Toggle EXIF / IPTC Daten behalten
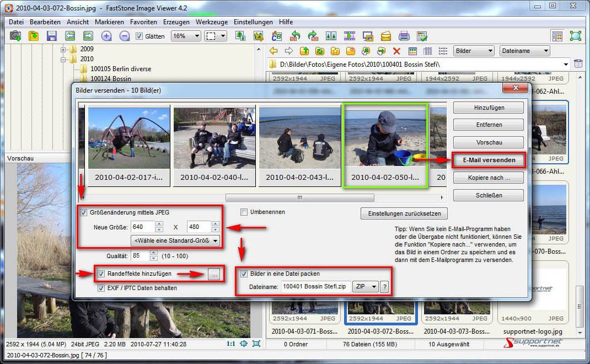 pos(101,288)
